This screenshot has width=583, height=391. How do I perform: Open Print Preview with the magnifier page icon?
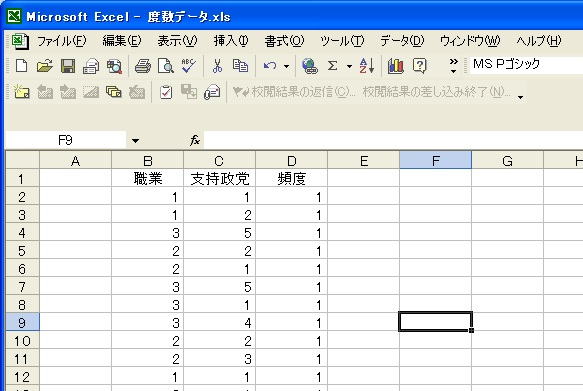tap(165, 66)
